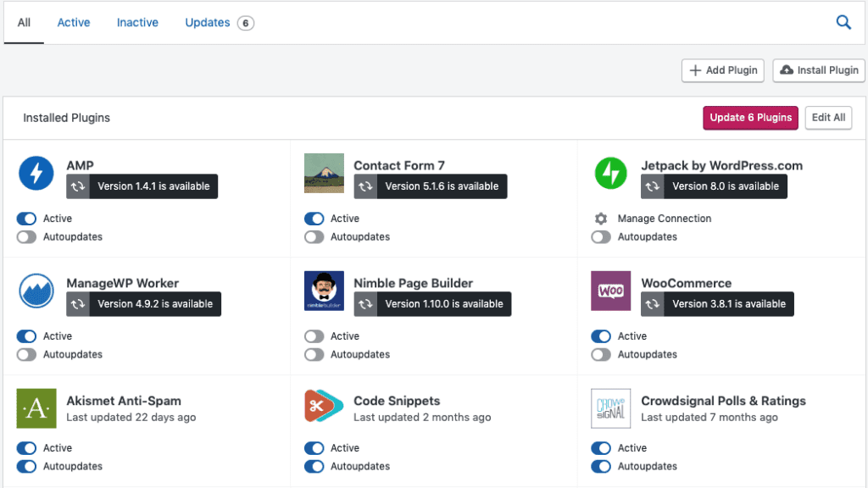Click the Add Plugin button
The height and width of the screenshot is (488, 868).
pos(723,70)
